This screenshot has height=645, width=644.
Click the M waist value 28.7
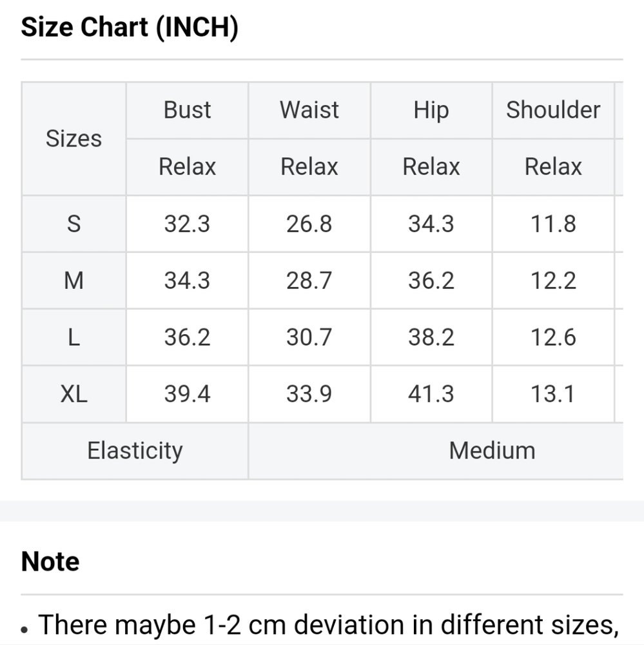(309, 281)
